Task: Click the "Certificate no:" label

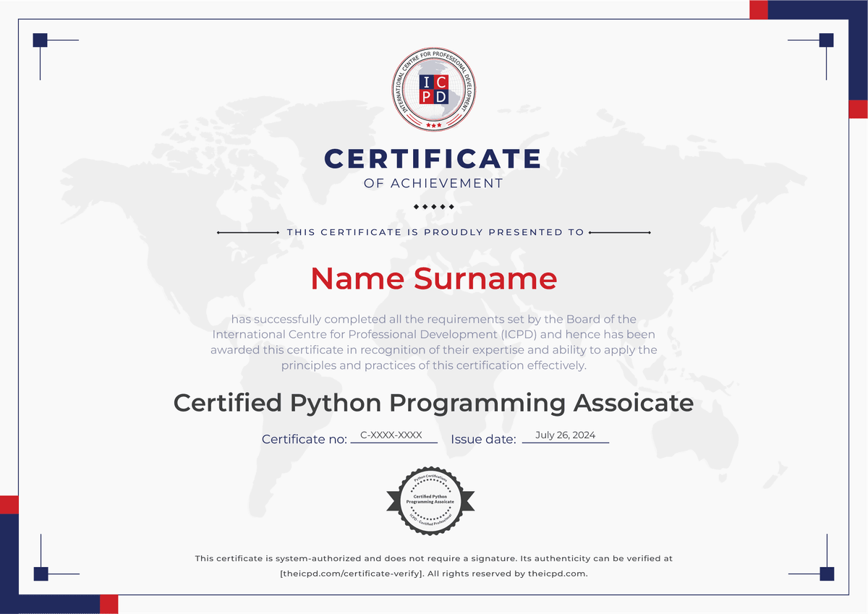Action: 305,439
